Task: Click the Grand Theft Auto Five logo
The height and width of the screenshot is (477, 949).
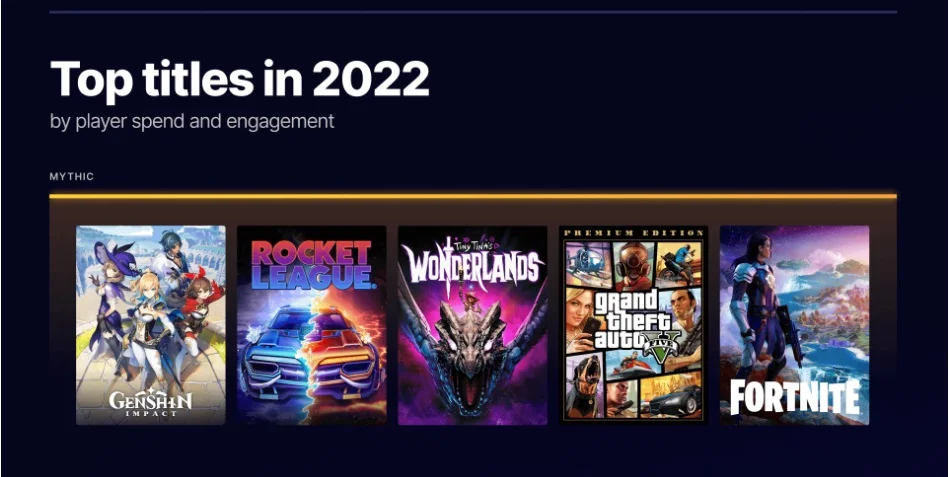Action: tap(634, 321)
